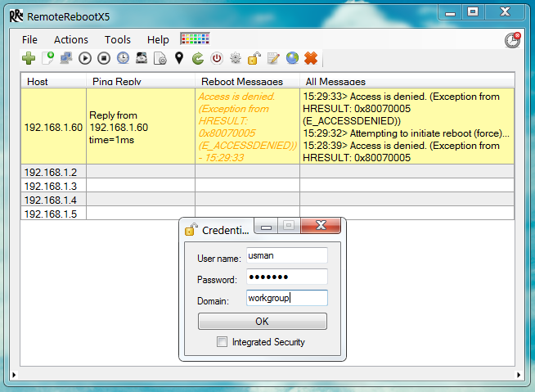
Task: Click the gray gear settings icon
Action: pyautogui.click(x=236, y=58)
